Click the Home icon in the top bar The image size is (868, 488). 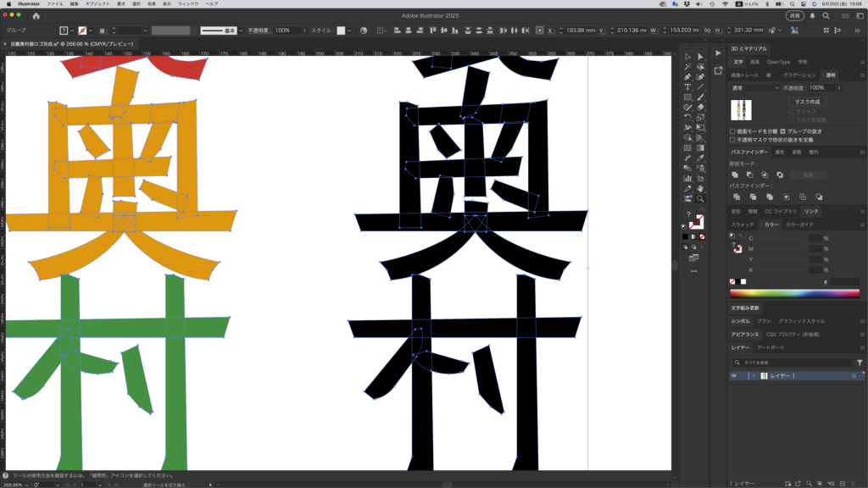pos(36,15)
